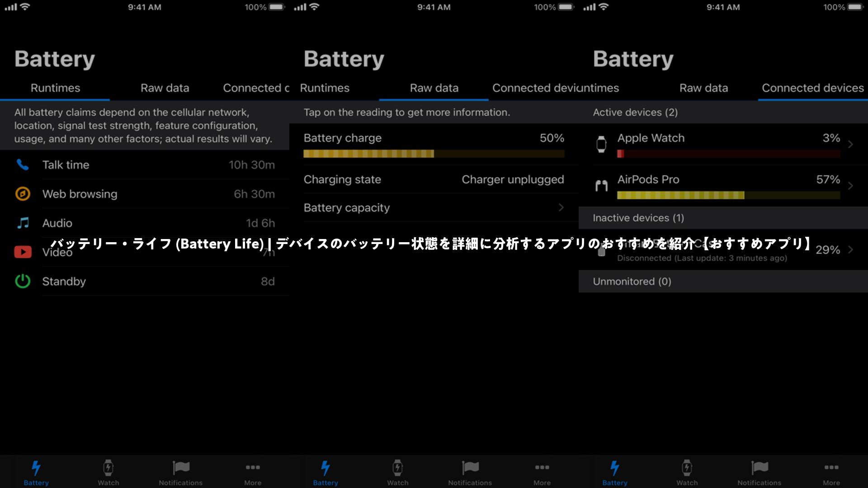Tap the right screen's cellular signal bars

[589, 7]
